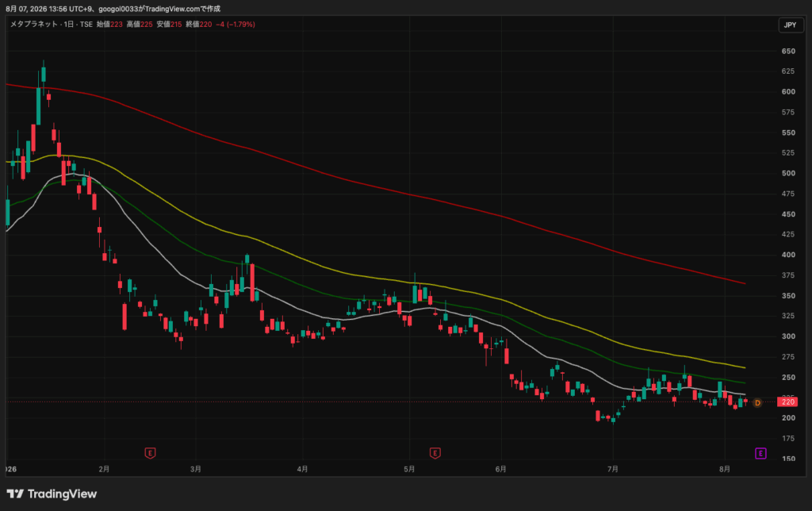The height and width of the screenshot is (511, 812).
Task: Click the May red earnings E marker
Action: coord(435,454)
